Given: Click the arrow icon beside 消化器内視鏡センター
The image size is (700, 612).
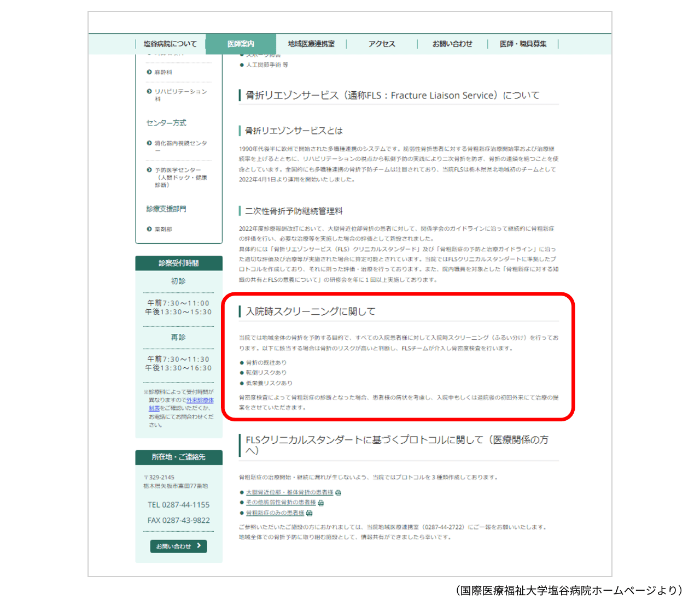Looking at the screenshot, I should coord(149,143).
